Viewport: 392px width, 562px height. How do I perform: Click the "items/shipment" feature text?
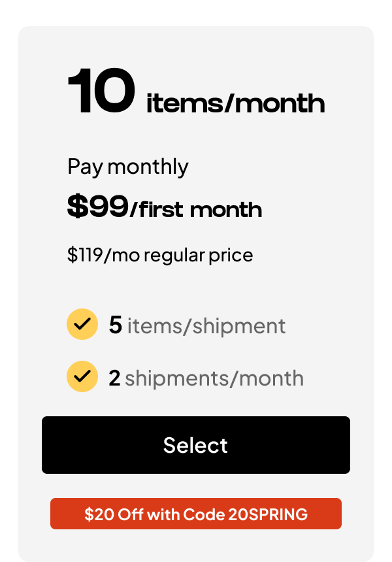tap(206, 325)
